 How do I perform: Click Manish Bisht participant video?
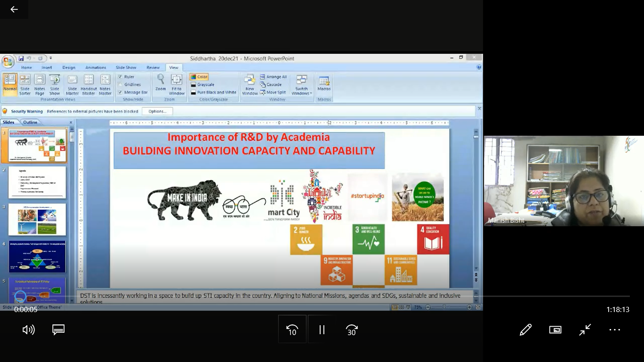click(x=564, y=181)
